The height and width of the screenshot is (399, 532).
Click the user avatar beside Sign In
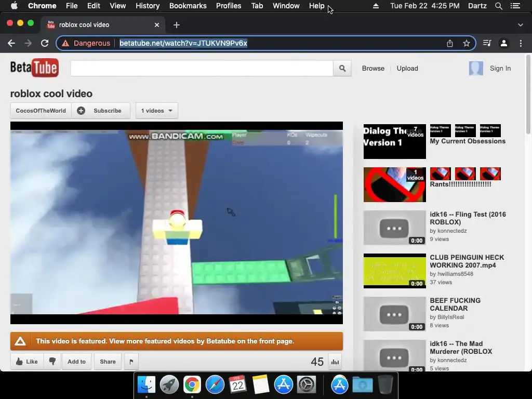[x=476, y=68]
